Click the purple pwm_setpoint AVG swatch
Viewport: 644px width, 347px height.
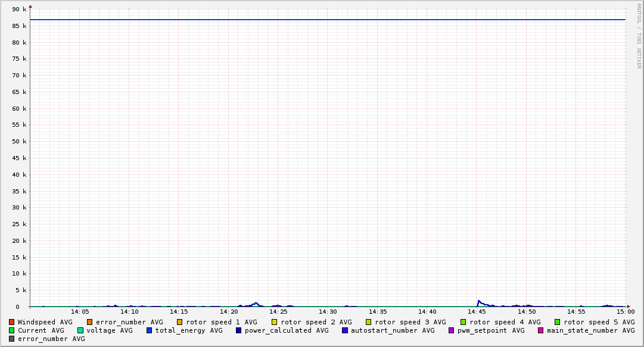[452, 330]
